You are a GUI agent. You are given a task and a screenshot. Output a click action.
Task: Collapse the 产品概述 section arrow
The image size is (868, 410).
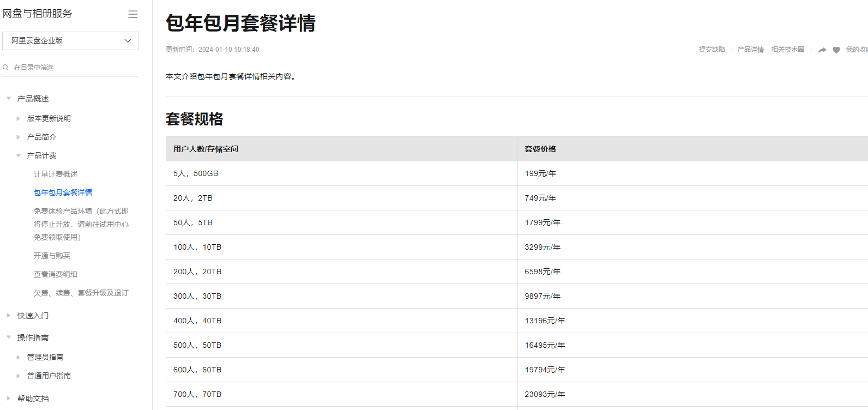[9, 99]
